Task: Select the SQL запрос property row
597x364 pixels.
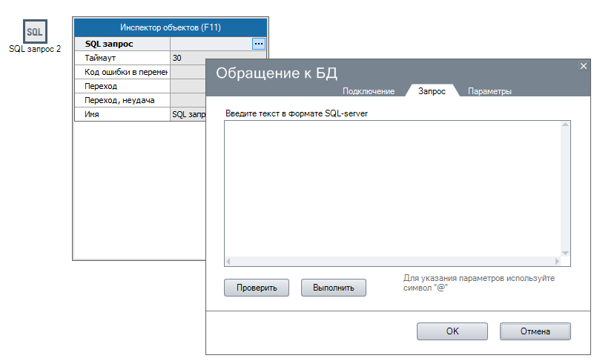Action: coord(122,44)
